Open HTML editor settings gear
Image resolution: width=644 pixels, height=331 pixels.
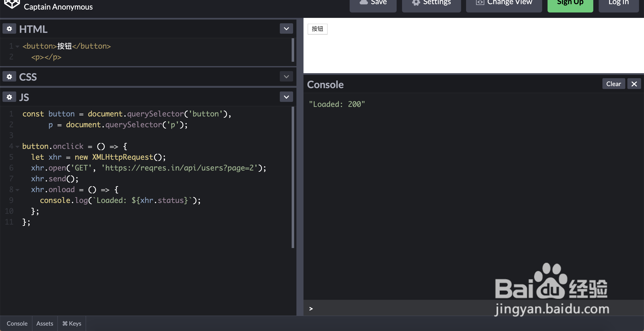9,29
